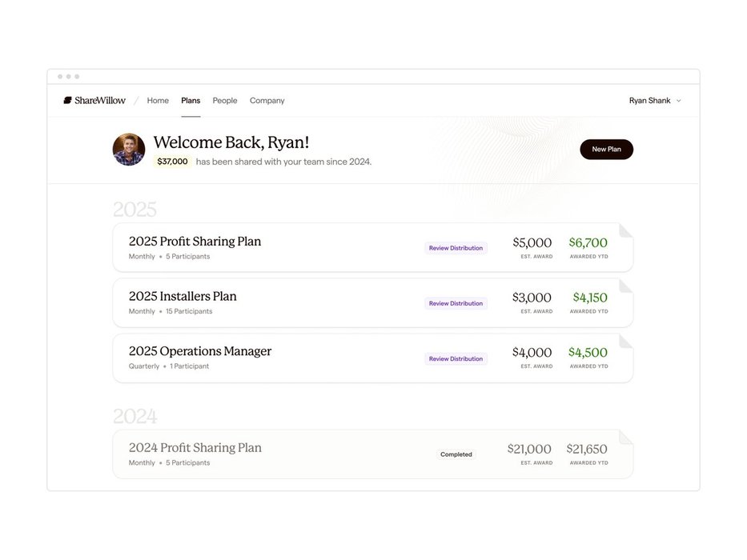The height and width of the screenshot is (560, 747).
Task: Review Distribution for 2025 Installers Plan
Action: pyautogui.click(x=456, y=303)
